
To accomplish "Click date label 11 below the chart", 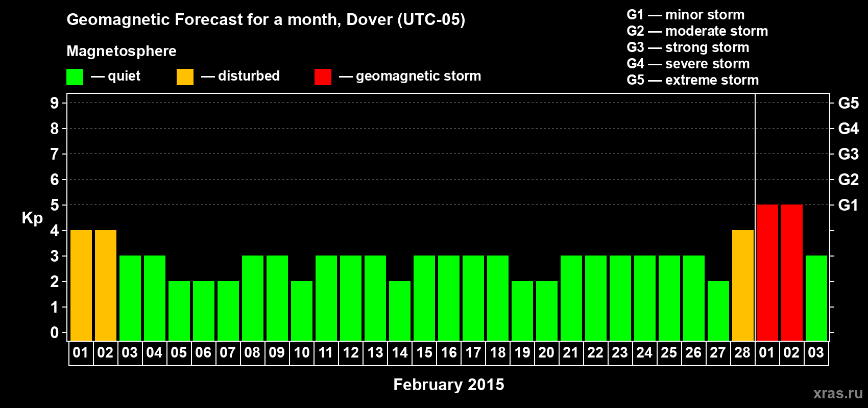I will coord(326,353).
